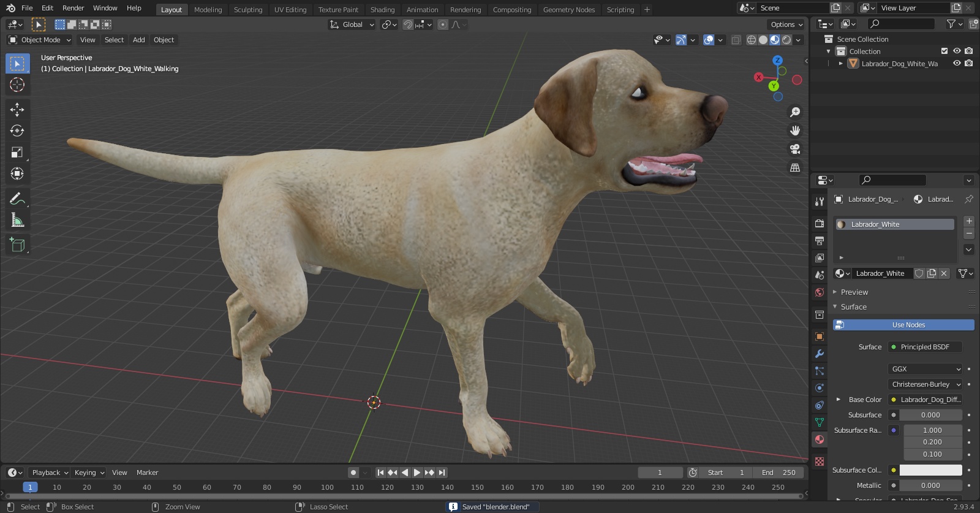Open the Modifier properties tab
This screenshot has height=513, width=980.
pos(820,354)
